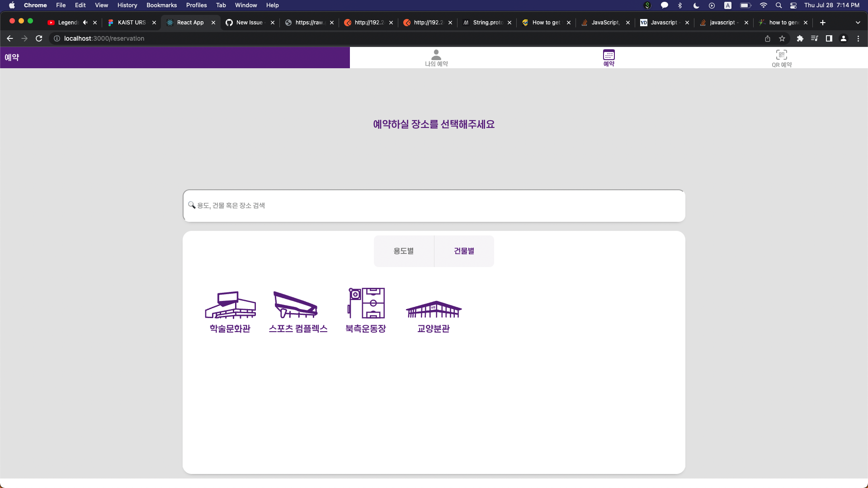The image size is (868, 488).
Task: Open the Bookmarks menu
Action: pos(161,5)
